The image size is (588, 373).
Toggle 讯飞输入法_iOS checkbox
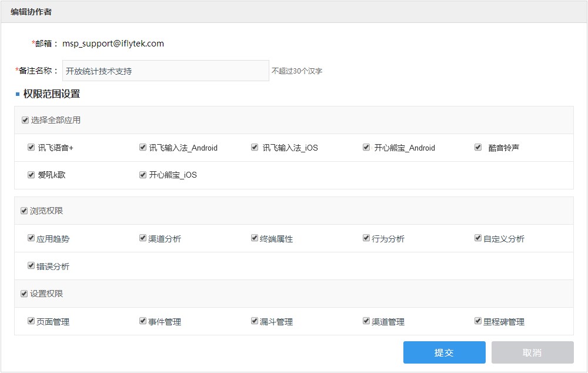pyautogui.click(x=255, y=147)
